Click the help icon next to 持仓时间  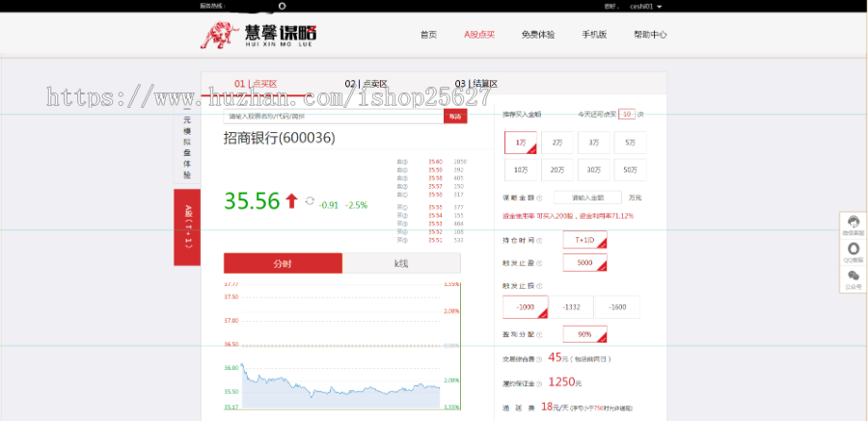540,241
